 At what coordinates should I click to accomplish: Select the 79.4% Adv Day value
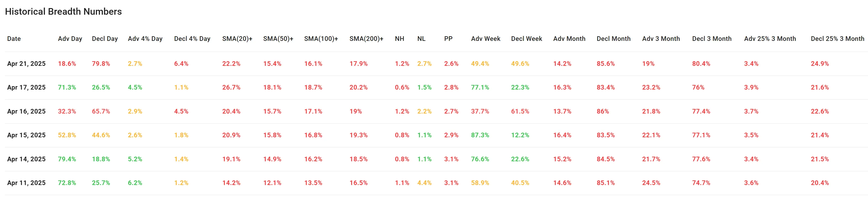click(x=67, y=159)
